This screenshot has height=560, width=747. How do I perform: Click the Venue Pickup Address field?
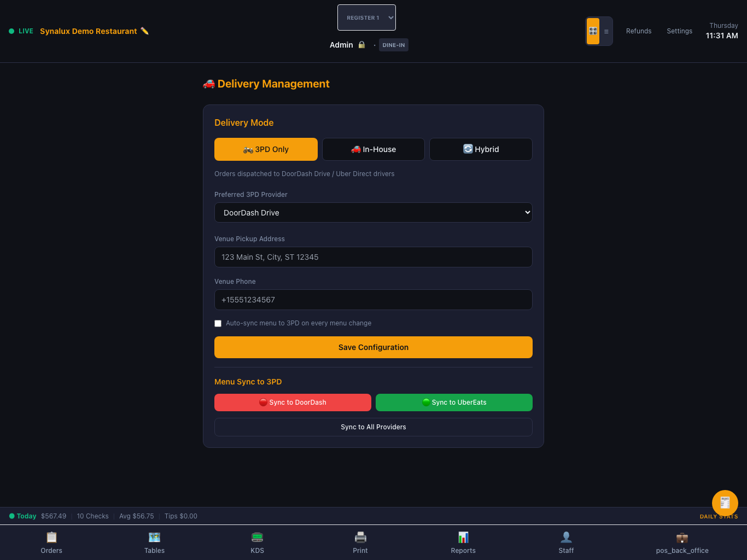click(373, 257)
